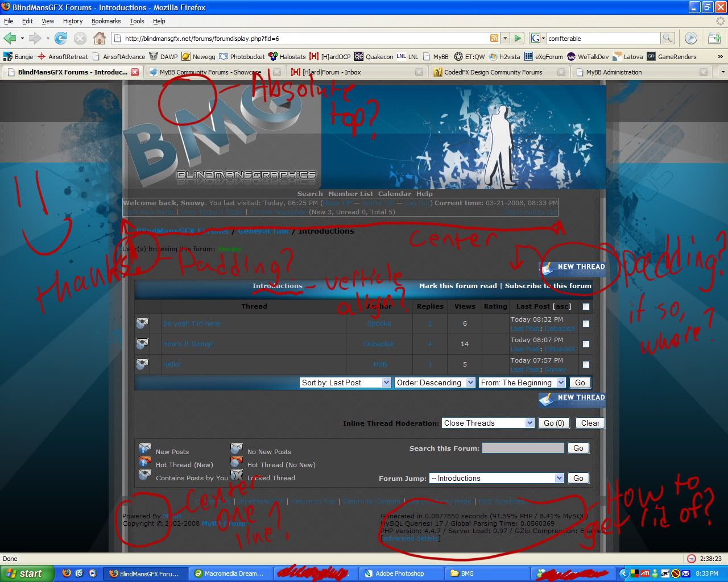Open the Quakecon bookmark
Screen dimensions: 728x582
pyautogui.click(x=374, y=57)
